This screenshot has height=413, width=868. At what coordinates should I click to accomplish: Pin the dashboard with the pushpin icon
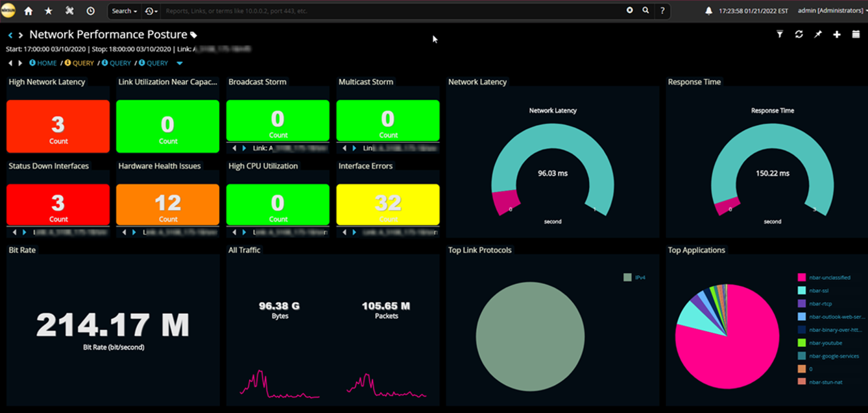818,34
